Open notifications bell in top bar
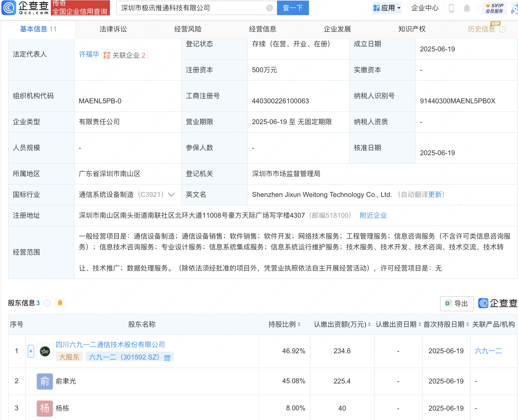Viewport: 518px width, 420px height. [x=467, y=8]
